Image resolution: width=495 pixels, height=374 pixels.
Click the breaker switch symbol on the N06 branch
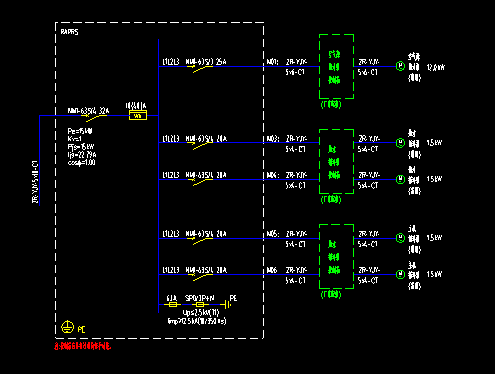(202, 277)
